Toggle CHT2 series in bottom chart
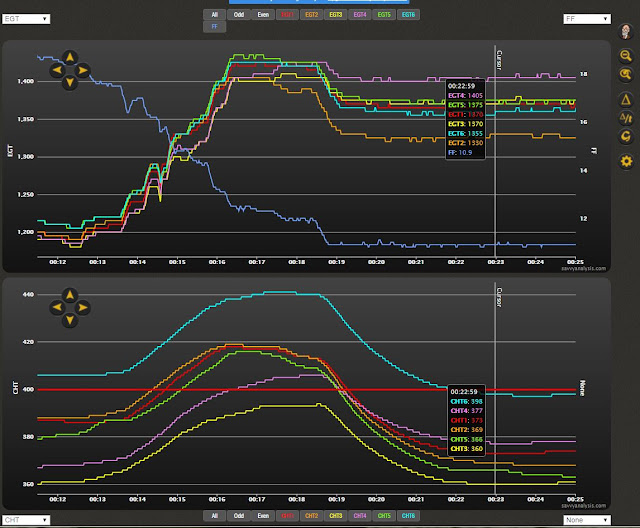Screen dimensions: 640x528 [311, 516]
